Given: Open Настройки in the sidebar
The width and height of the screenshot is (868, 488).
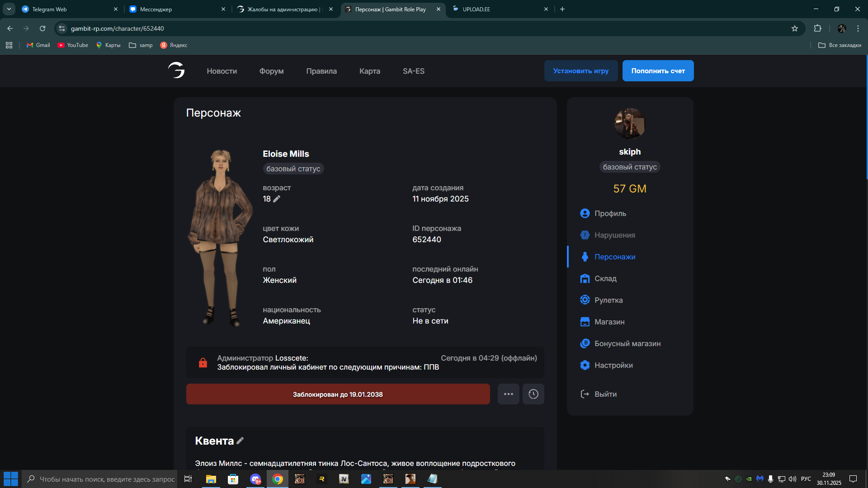Looking at the screenshot, I should 613,365.
